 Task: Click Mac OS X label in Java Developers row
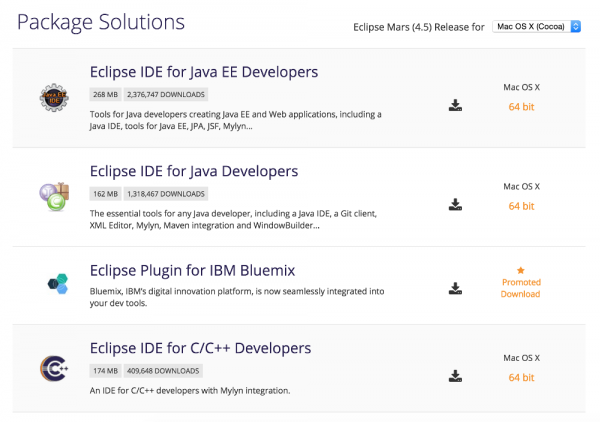point(521,186)
